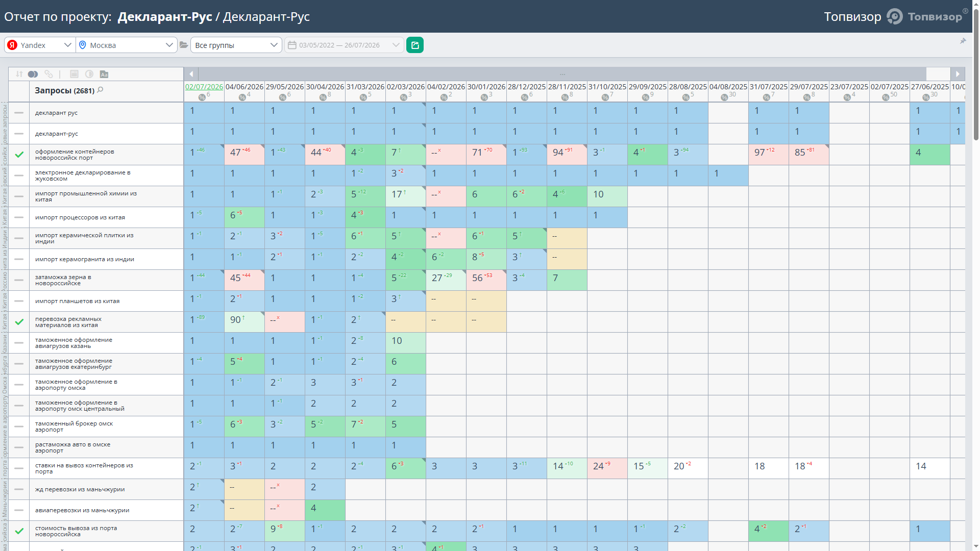Click the folder icon beside the groups dropdown

pos(184,45)
